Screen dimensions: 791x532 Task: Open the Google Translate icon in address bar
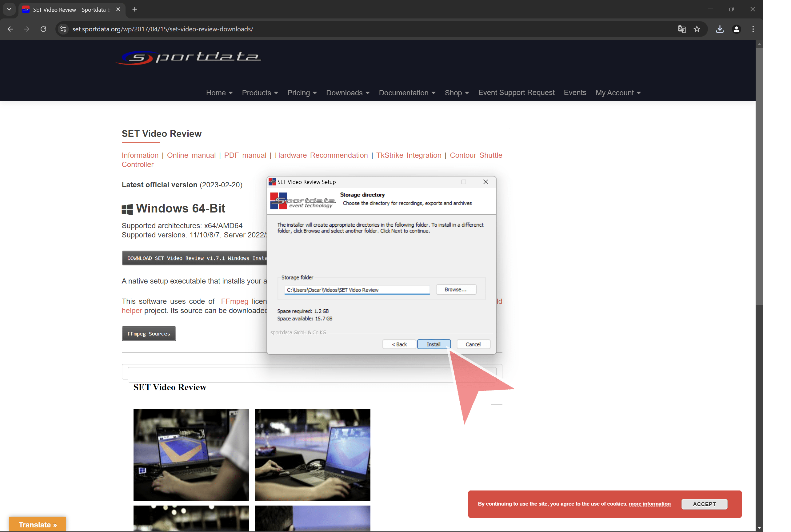[x=682, y=29]
